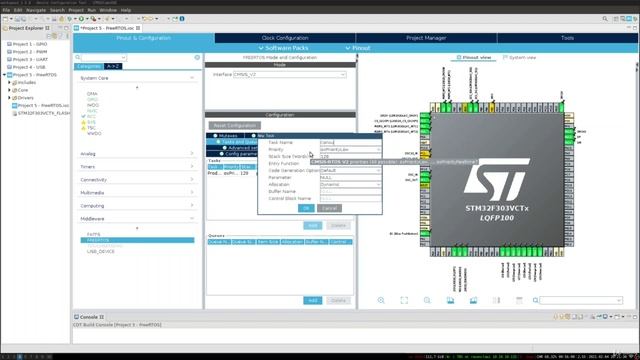This screenshot has width=640, height=360.
Task: Open the Allocation dropdown in New Task dialog
Action: tap(378, 184)
